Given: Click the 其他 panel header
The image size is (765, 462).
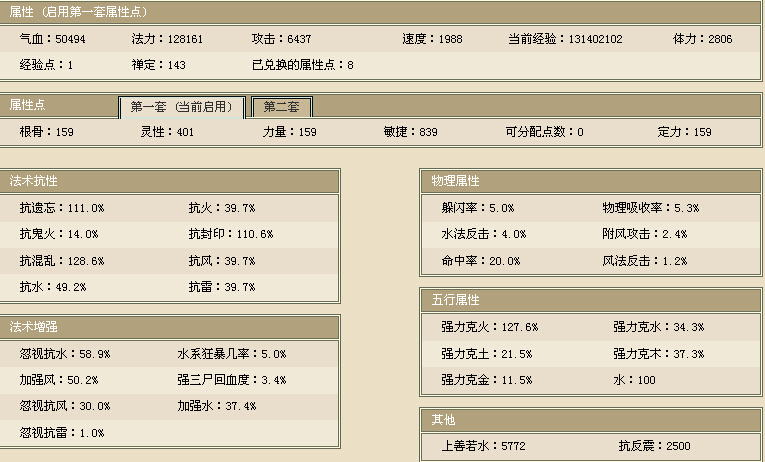Looking at the screenshot, I should click(x=443, y=419).
